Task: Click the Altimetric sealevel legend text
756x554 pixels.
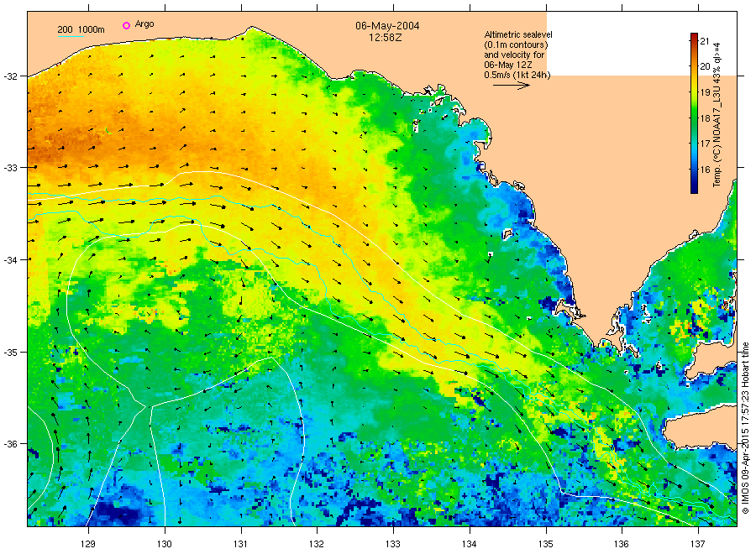Action: pyautogui.click(x=517, y=34)
